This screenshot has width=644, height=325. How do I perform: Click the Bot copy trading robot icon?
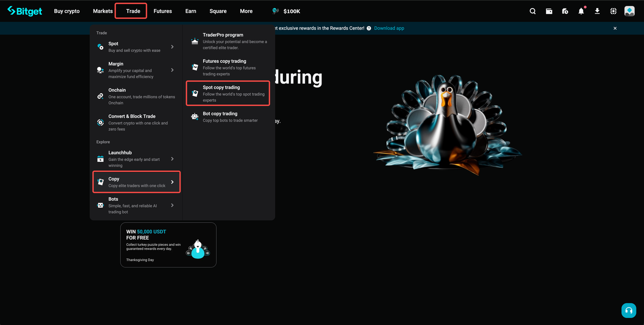point(194,116)
